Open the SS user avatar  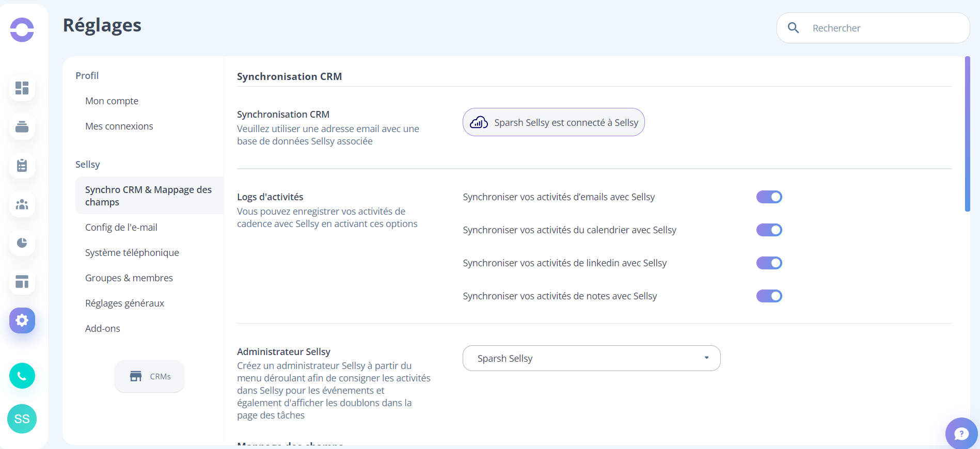(x=22, y=419)
